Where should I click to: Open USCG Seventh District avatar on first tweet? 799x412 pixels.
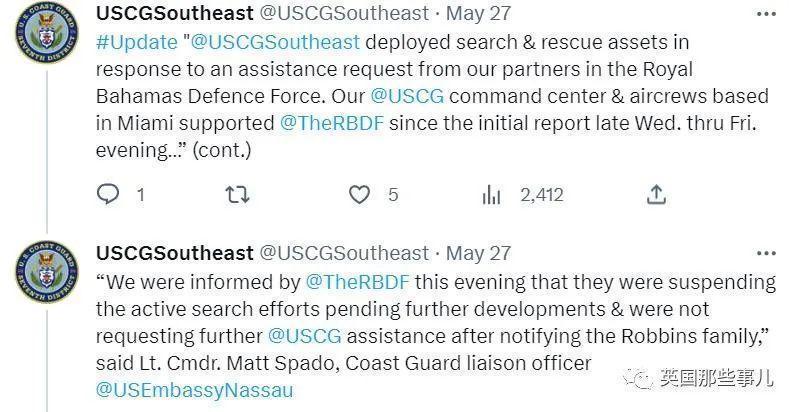pyautogui.click(x=47, y=33)
